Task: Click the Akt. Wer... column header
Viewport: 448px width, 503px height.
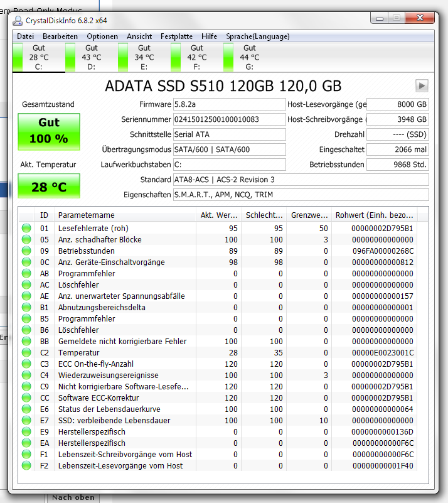Action: click(218, 215)
